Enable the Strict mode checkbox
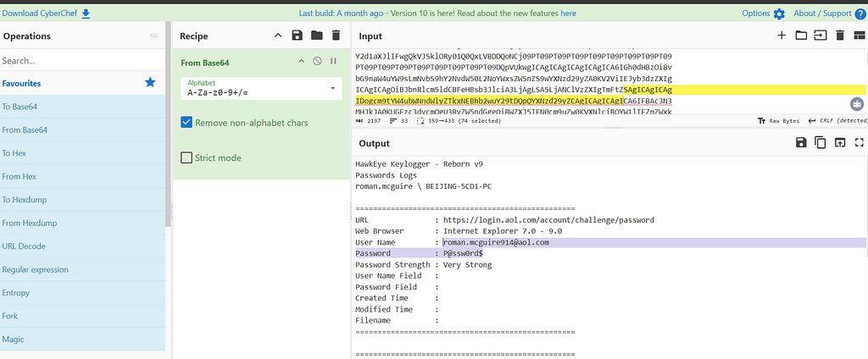868x359 pixels. click(x=186, y=157)
